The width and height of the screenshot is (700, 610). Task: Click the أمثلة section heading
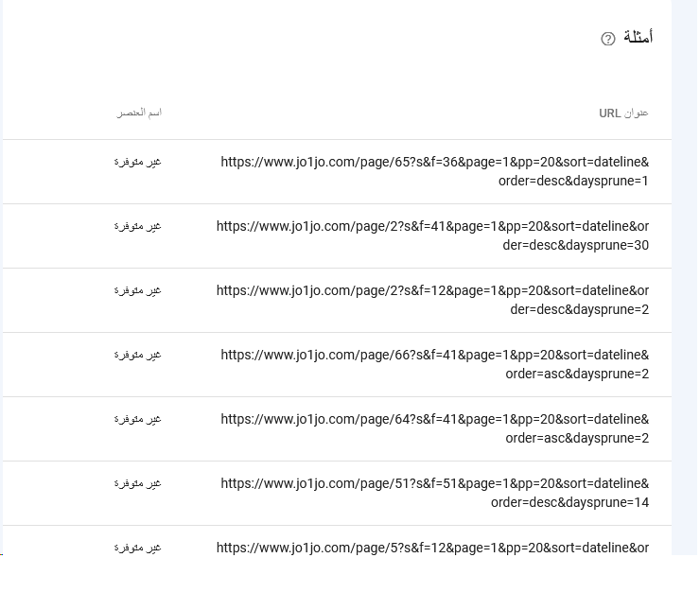pyautogui.click(x=638, y=38)
